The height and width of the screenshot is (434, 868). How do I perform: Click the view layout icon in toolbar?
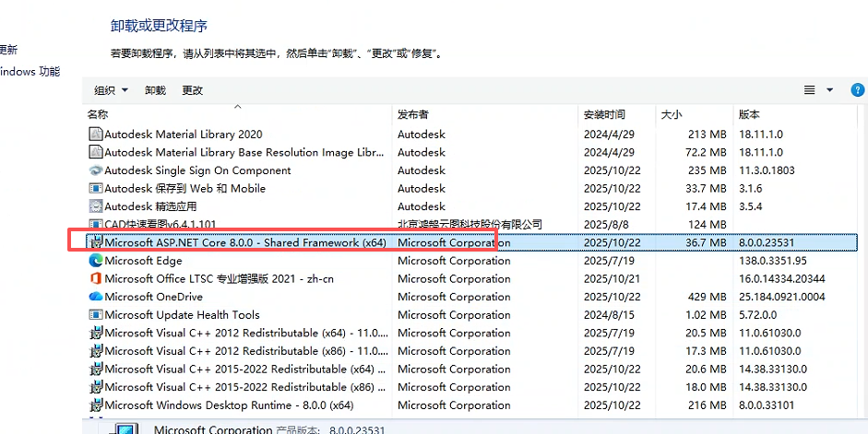(810, 90)
